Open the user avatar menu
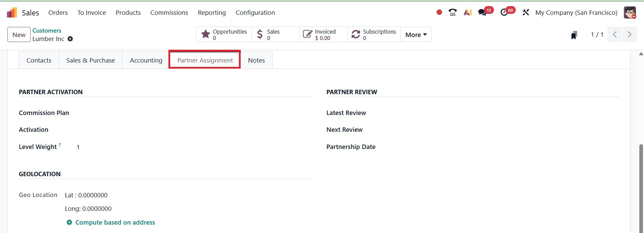644x233 pixels. (630, 12)
